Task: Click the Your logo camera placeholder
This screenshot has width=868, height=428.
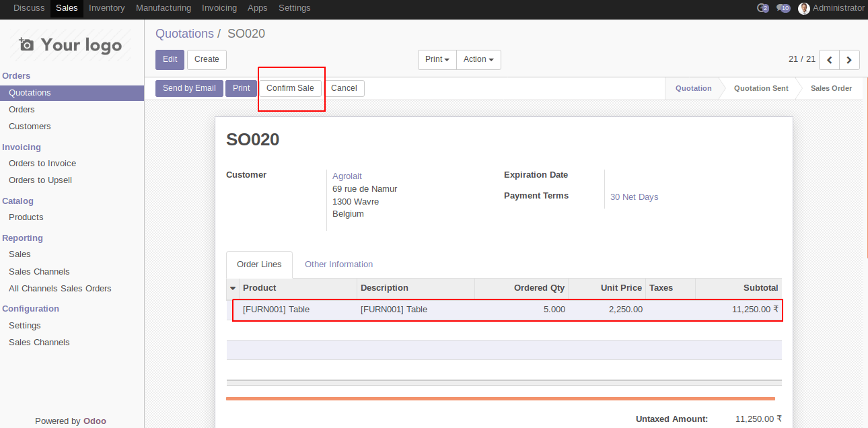Action: [x=26, y=44]
